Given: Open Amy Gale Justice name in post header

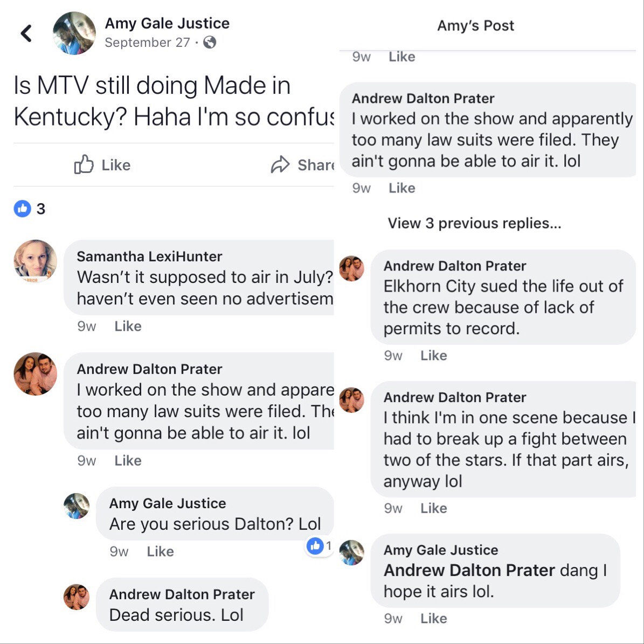Looking at the screenshot, I should pos(167,23).
